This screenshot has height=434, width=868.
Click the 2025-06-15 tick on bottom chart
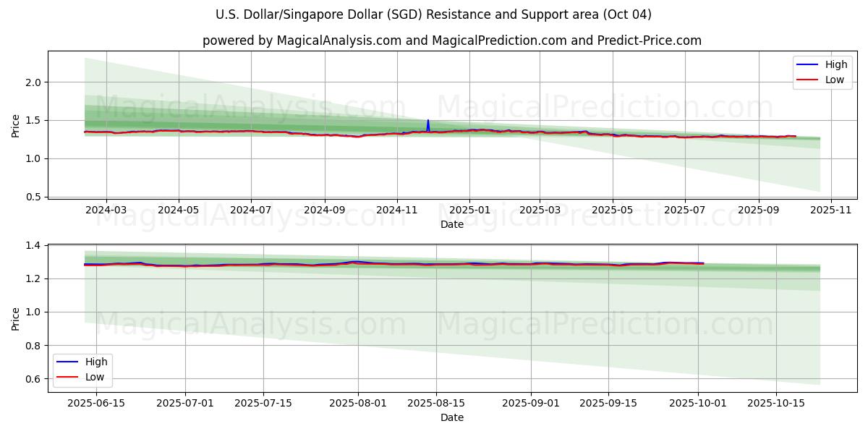click(x=95, y=404)
